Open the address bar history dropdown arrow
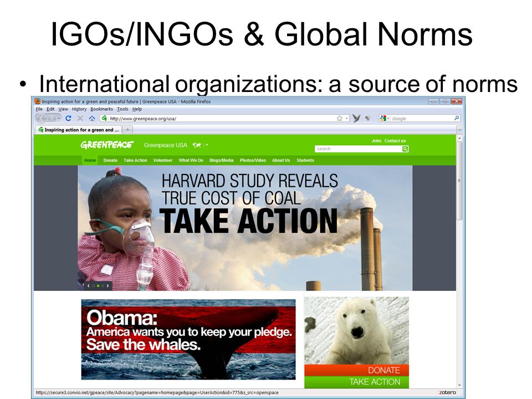The width and height of the screenshot is (532, 399). [x=346, y=119]
